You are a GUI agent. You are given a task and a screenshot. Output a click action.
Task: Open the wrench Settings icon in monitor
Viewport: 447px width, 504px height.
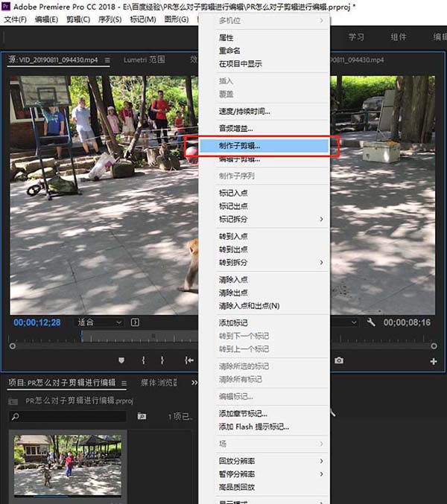pyautogui.click(x=371, y=322)
